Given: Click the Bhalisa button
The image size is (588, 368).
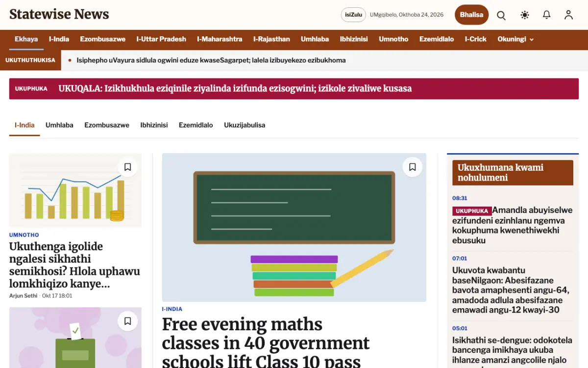Looking at the screenshot, I should point(471,15).
